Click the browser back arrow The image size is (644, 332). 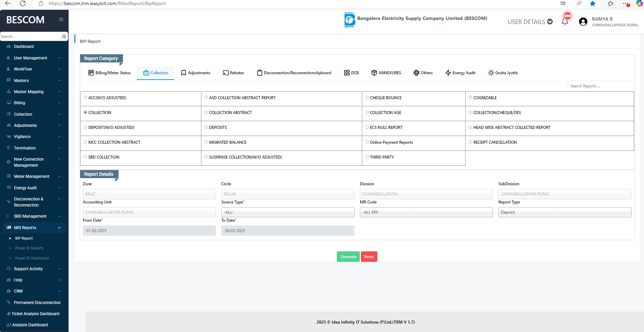(8, 3)
